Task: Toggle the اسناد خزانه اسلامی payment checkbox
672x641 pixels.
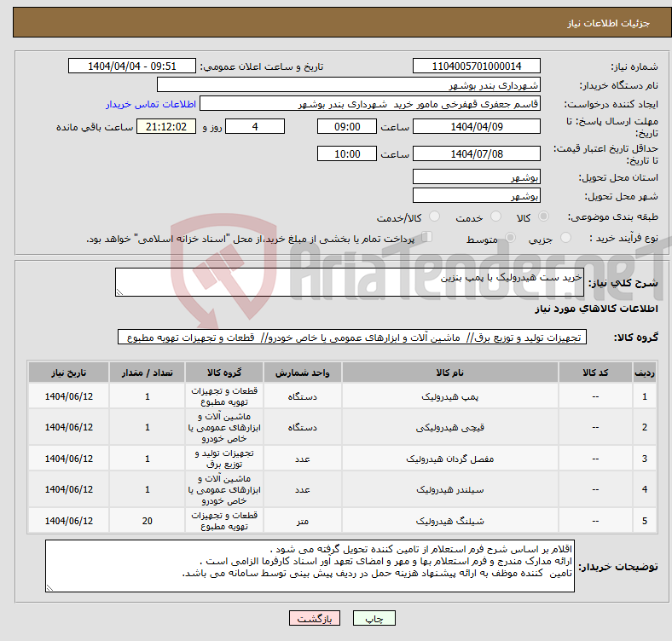Action: tap(426, 237)
